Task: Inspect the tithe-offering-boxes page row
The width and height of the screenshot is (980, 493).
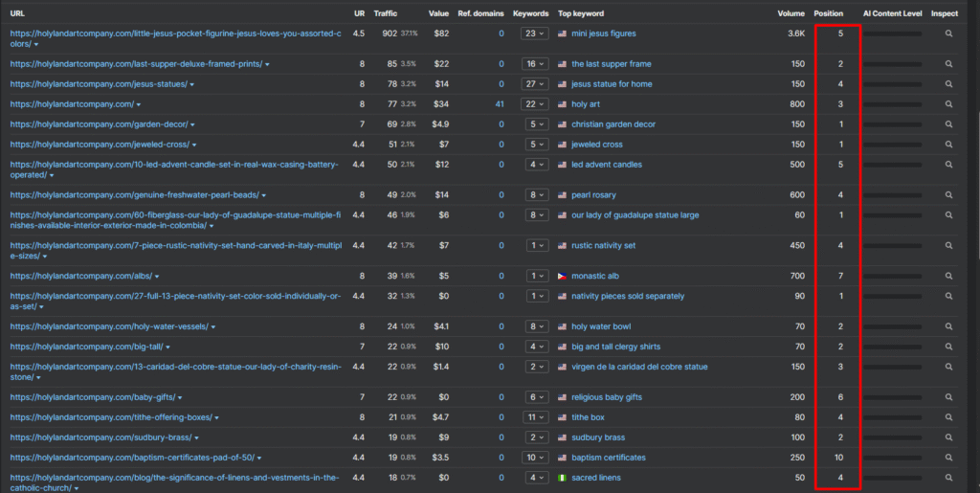Action: [x=948, y=417]
